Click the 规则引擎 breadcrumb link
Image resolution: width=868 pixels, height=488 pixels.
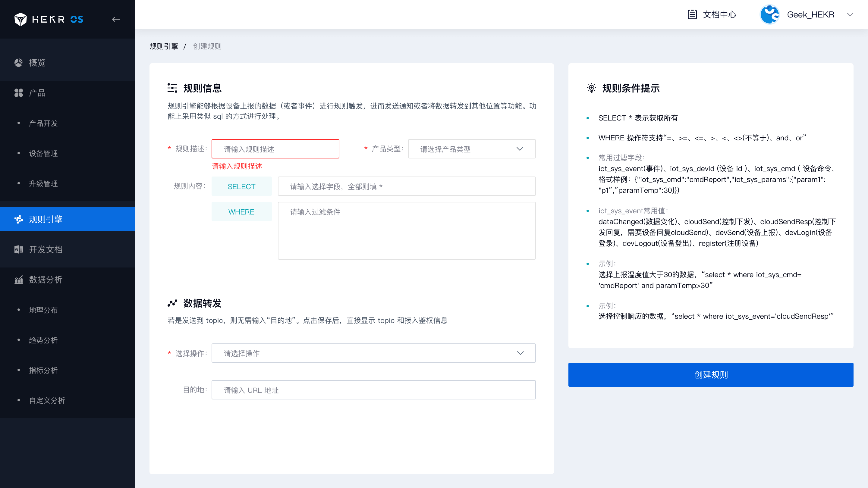click(x=163, y=46)
